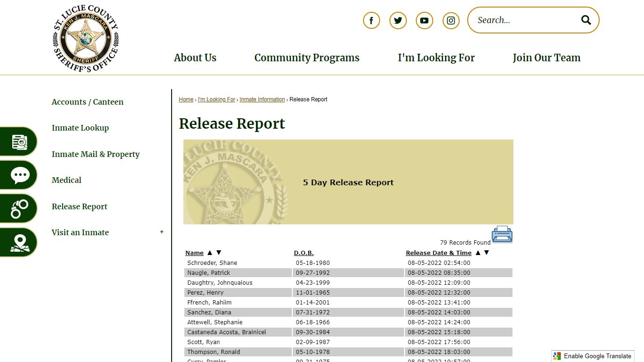This screenshot has height=362, width=644.
Task: Open the document search side button
Action: point(19,141)
